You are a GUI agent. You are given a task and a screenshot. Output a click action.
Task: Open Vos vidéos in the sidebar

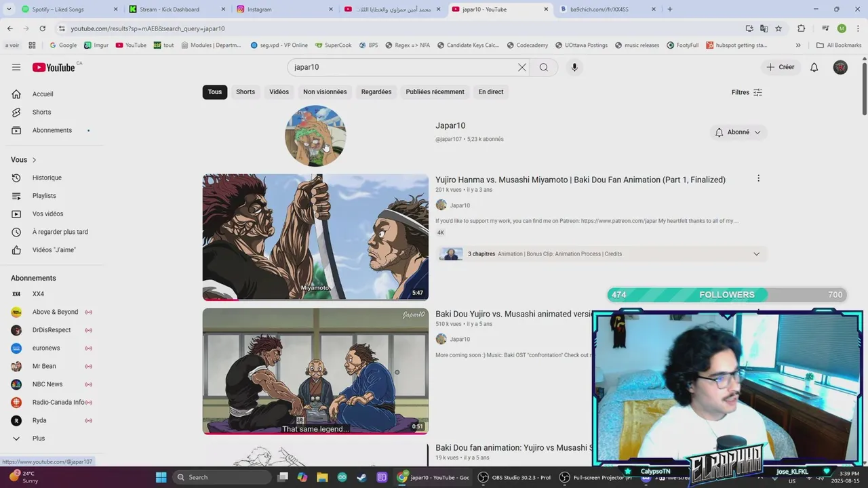pyautogui.click(x=52, y=213)
